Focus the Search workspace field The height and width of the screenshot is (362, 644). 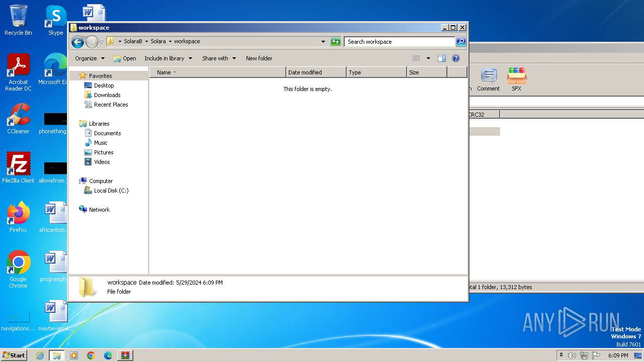[400, 42]
